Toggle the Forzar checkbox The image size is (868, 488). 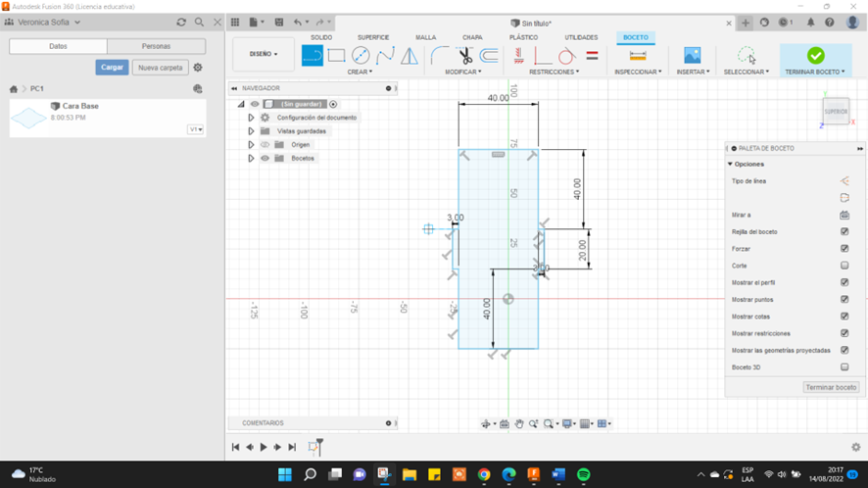click(844, 249)
